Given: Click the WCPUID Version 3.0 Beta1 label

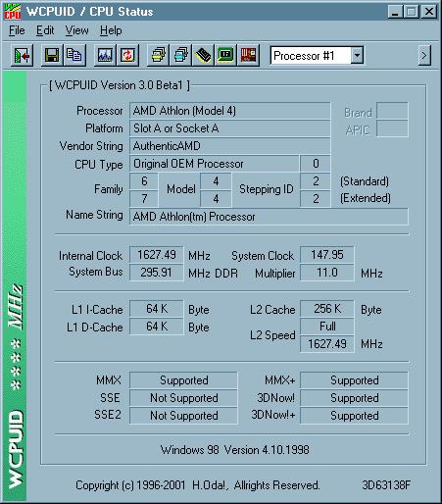Looking at the screenshot, I should pyautogui.click(x=120, y=85).
